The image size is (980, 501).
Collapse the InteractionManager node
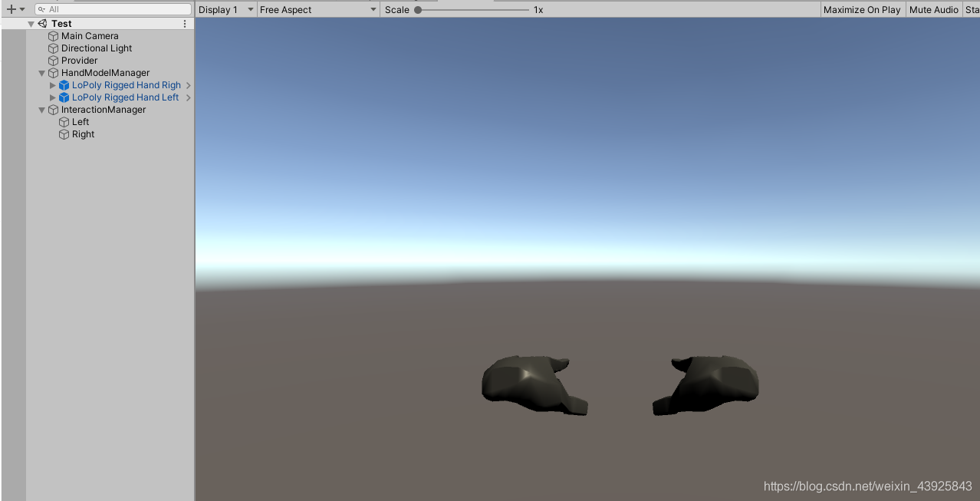(x=41, y=110)
